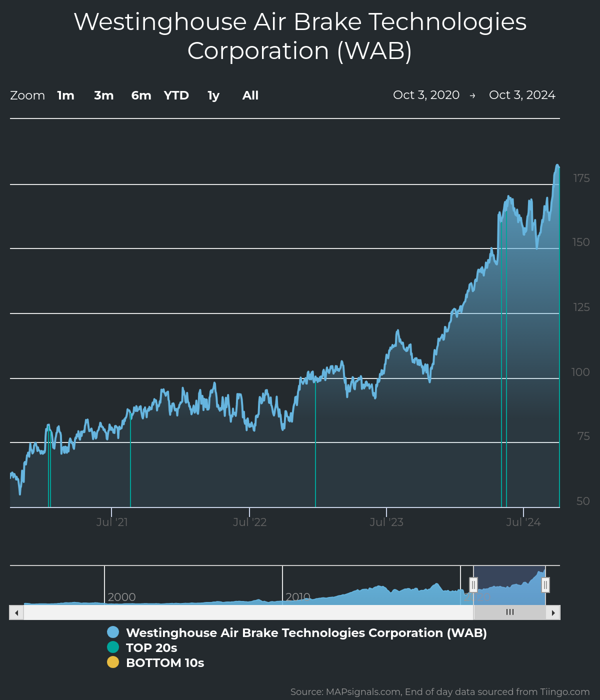Grab the left navigator range handle
This screenshot has width=600, height=700.
(473, 584)
